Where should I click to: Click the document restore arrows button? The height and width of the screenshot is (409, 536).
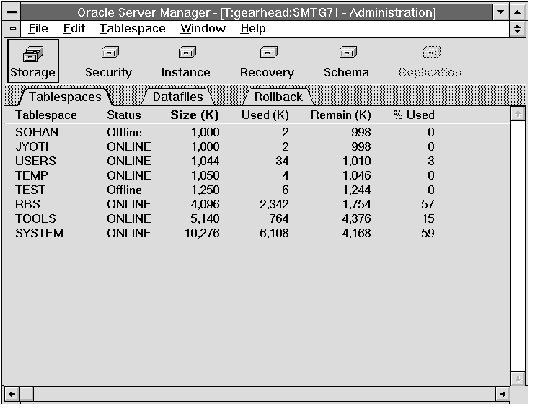click(518, 29)
